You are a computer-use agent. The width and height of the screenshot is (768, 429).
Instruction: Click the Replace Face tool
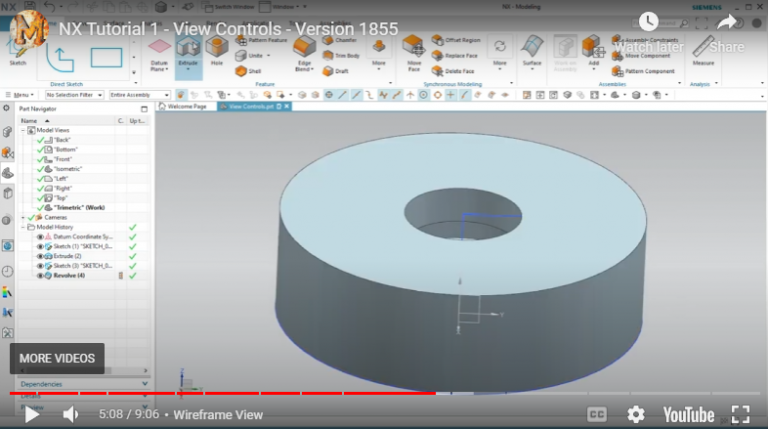coord(455,55)
